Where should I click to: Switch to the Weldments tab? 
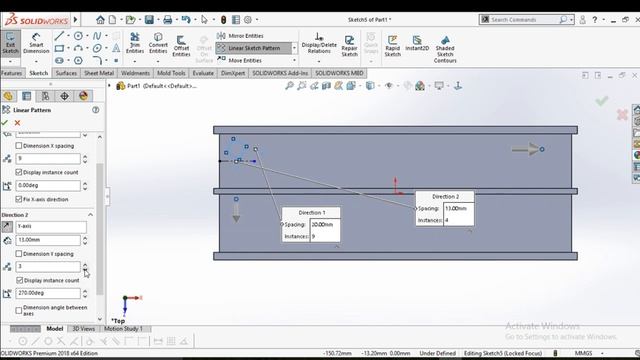point(136,73)
